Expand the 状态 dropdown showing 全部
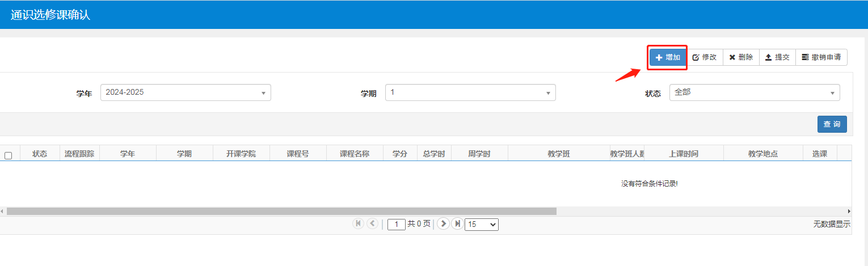 (754, 92)
